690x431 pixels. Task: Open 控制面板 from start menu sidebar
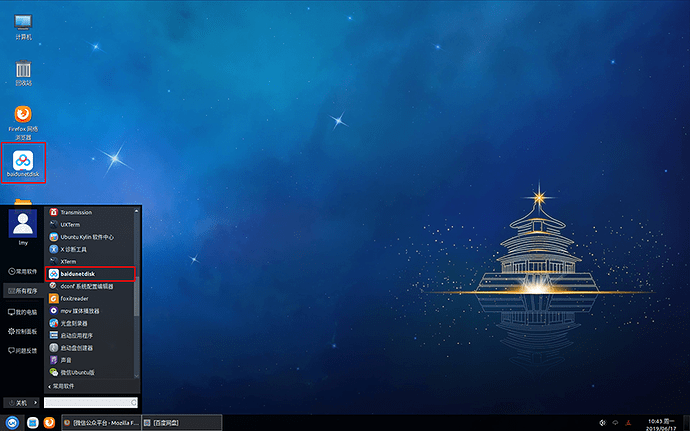click(23, 331)
